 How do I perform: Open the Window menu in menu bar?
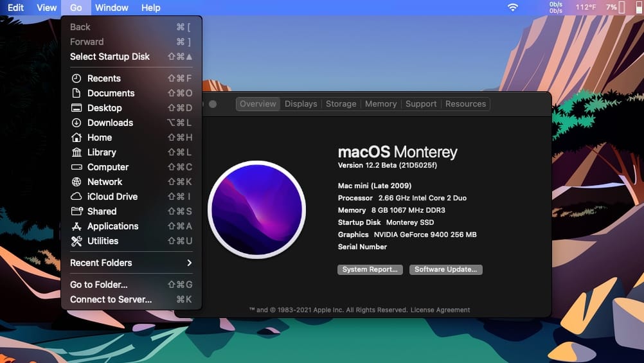(112, 8)
